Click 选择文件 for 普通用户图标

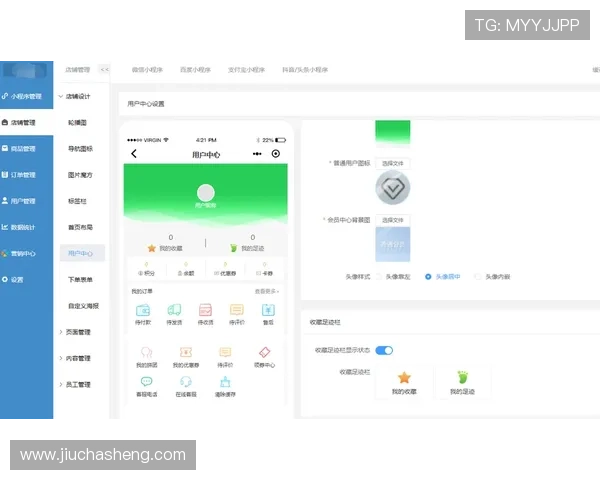[393, 163]
